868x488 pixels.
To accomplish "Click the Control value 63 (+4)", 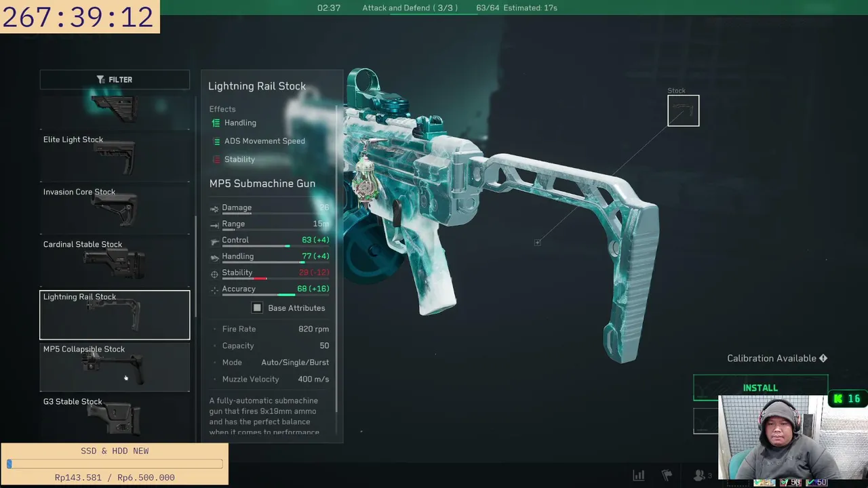I will pos(315,240).
